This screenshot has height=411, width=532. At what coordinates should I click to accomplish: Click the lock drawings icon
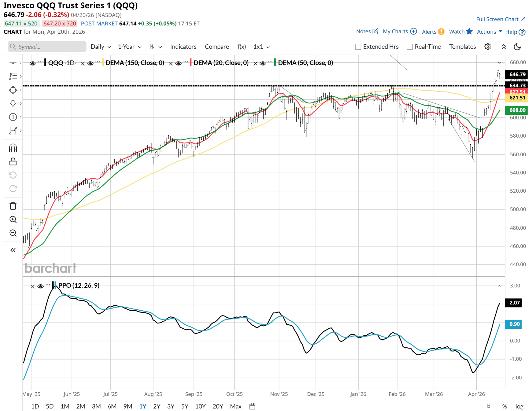tap(13, 162)
